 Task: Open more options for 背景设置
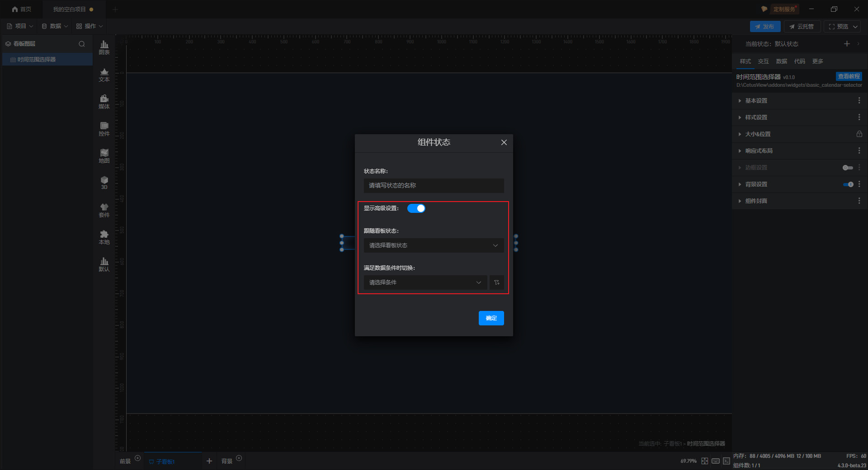click(x=859, y=184)
